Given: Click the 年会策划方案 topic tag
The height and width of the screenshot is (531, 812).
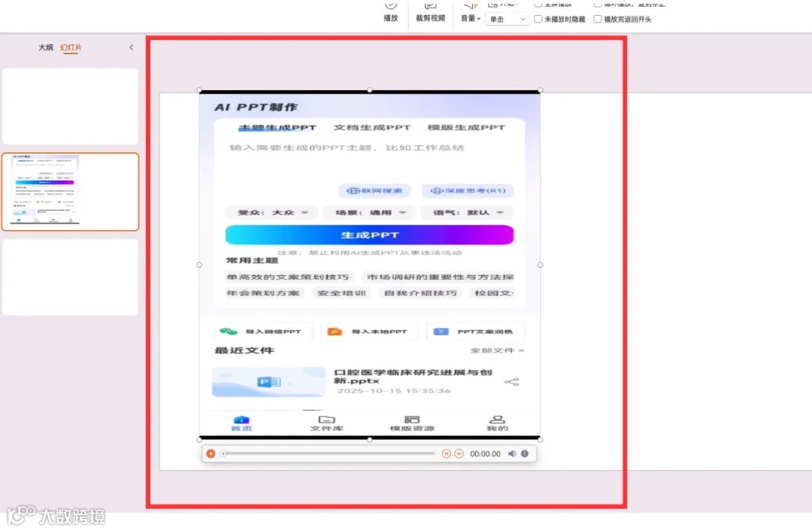Looking at the screenshot, I should (263, 293).
